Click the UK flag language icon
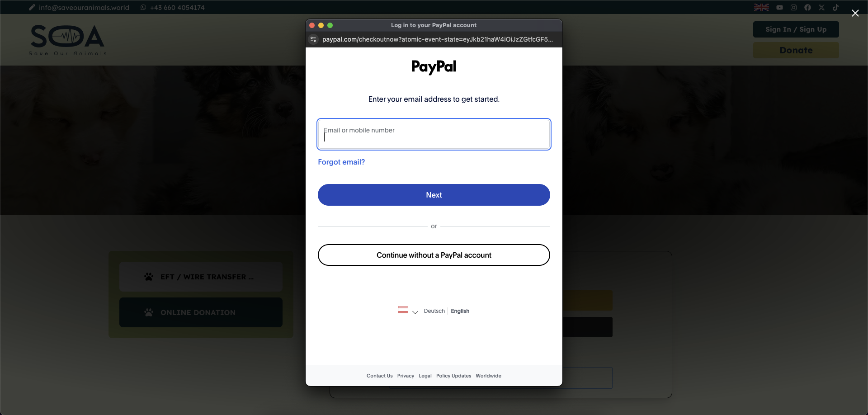The width and height of the screenshot is (868, 415). (x=761, y=7)
